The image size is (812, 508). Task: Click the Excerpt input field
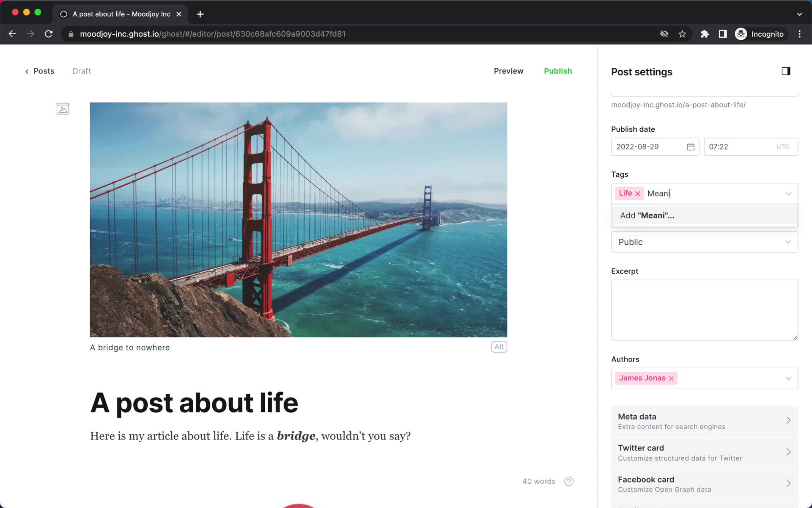click(x=704, y=310)
